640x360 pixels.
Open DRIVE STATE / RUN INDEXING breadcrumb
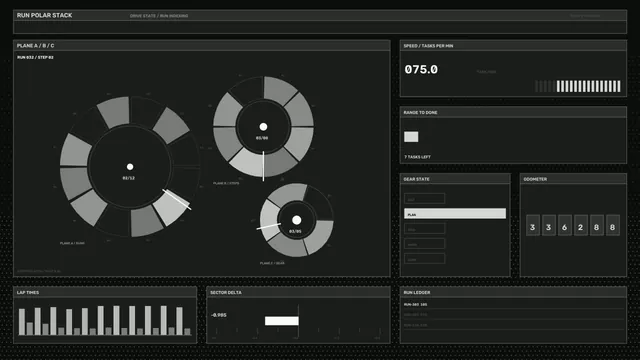159,16
